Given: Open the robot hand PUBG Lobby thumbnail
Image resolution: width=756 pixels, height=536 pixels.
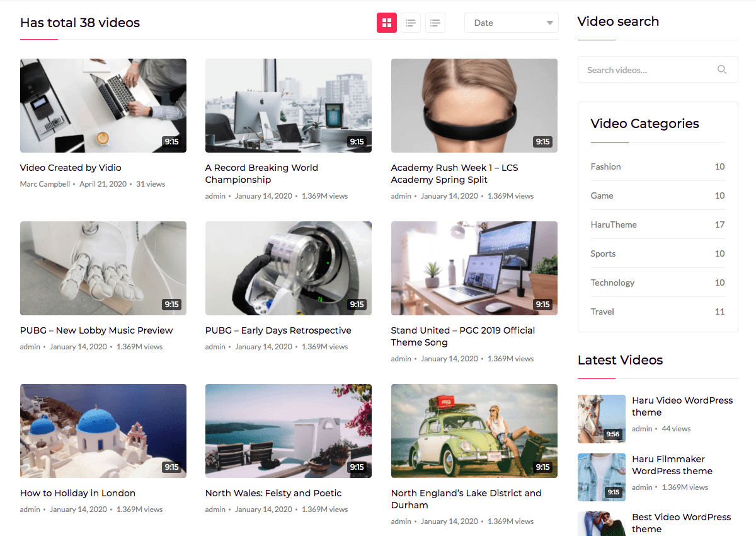Looking at the screenshot, I should coord(103,268).
